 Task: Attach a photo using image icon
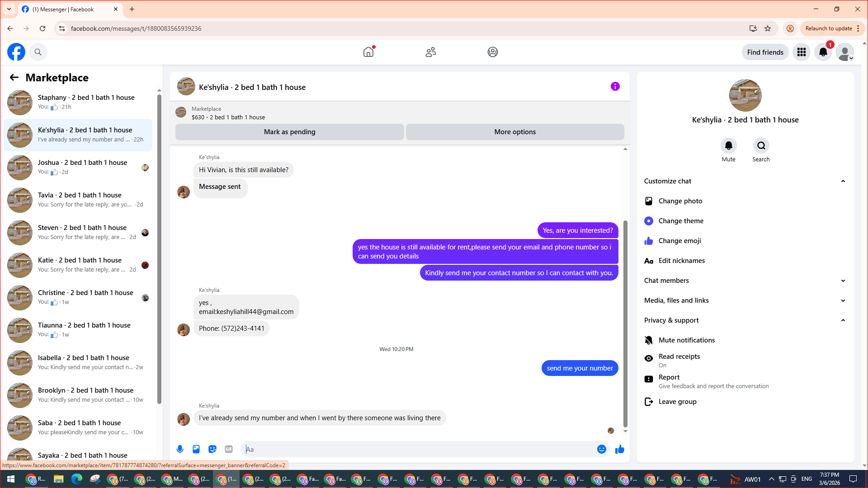(196, 449)
